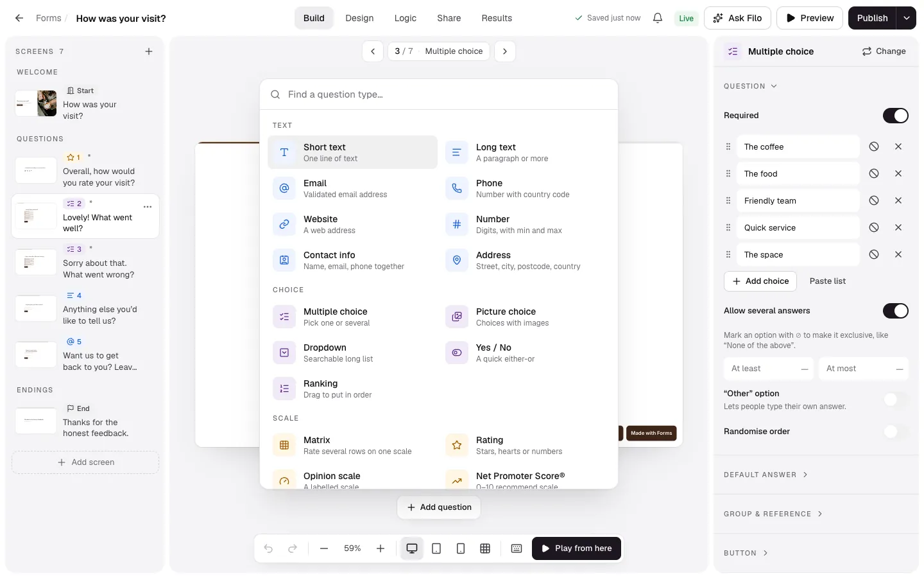Image resolution: width=924 pixels, height=578 pixels.
Task: Open the 3 / 7 Multiple choice selector
Action: point(439,51)
